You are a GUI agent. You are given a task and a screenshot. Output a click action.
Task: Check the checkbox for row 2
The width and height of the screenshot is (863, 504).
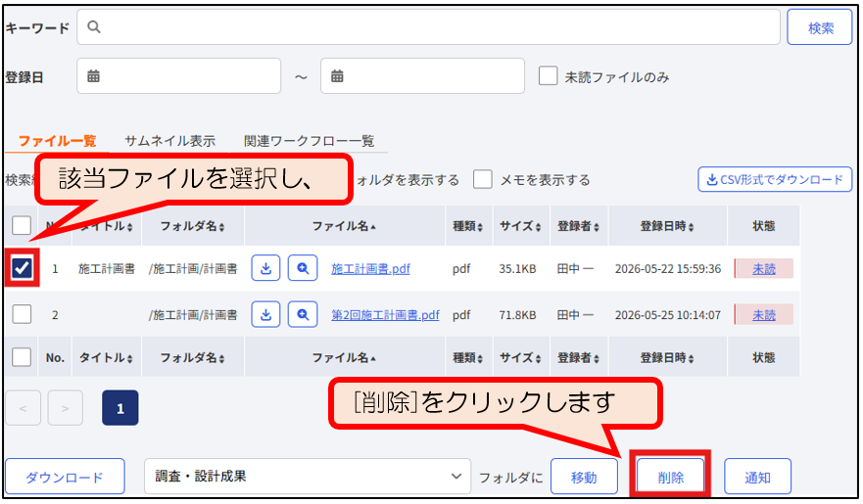22,314
